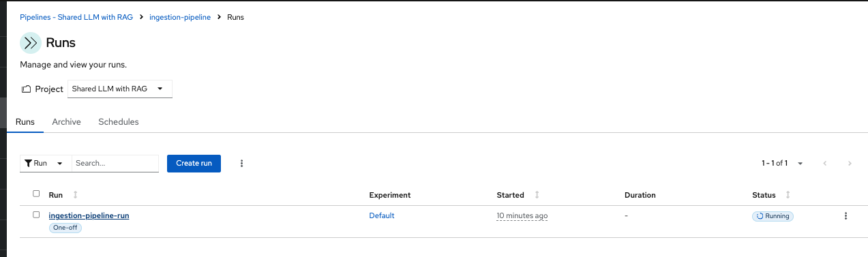The width and height of the screenshot is (868, 257).
Task: Click the Running status badge
Action: 773,216
